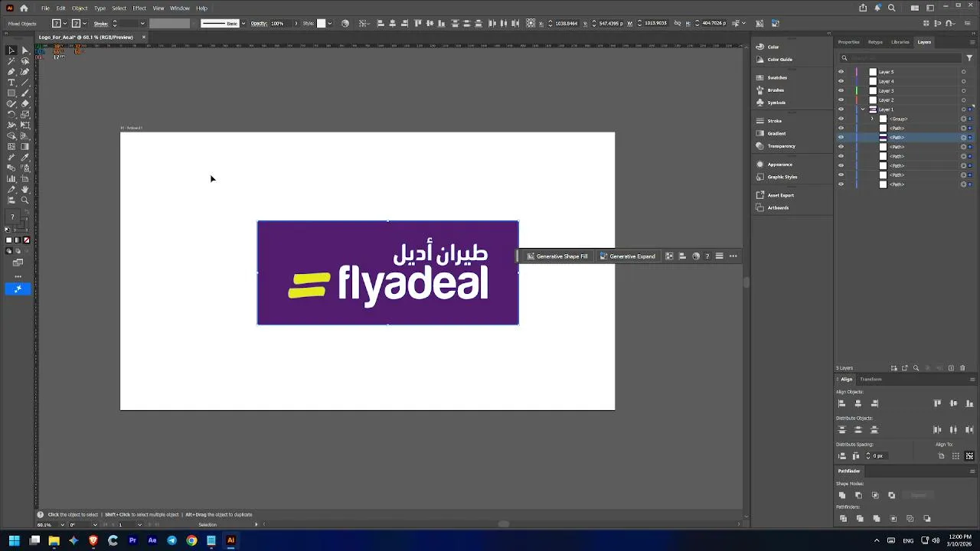
Task: Click Generative Expand button
Action: pyautogui.click(x=627, y=256)
